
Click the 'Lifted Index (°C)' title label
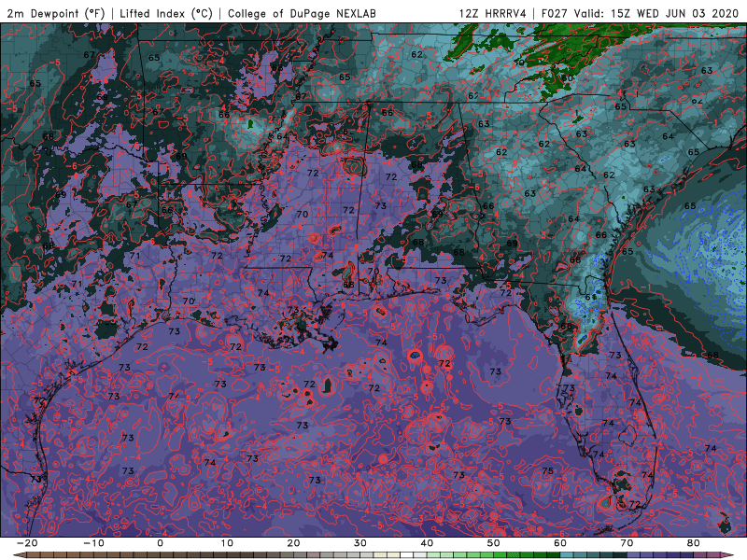[x=166, y=13]
